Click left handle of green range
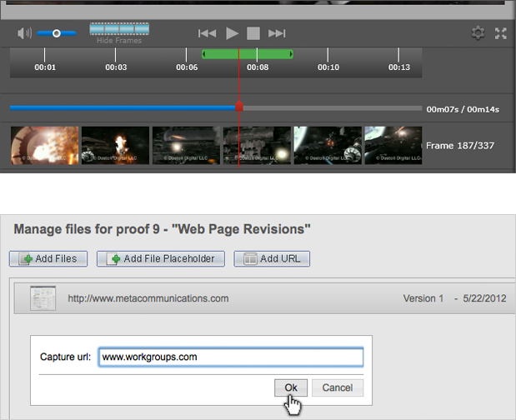This screenshot has width=516, height=420. [203, 54]
